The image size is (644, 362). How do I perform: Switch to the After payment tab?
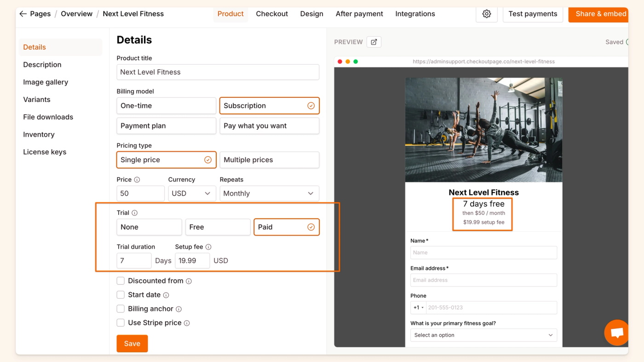pyautogui.click(x=359, y=14)
